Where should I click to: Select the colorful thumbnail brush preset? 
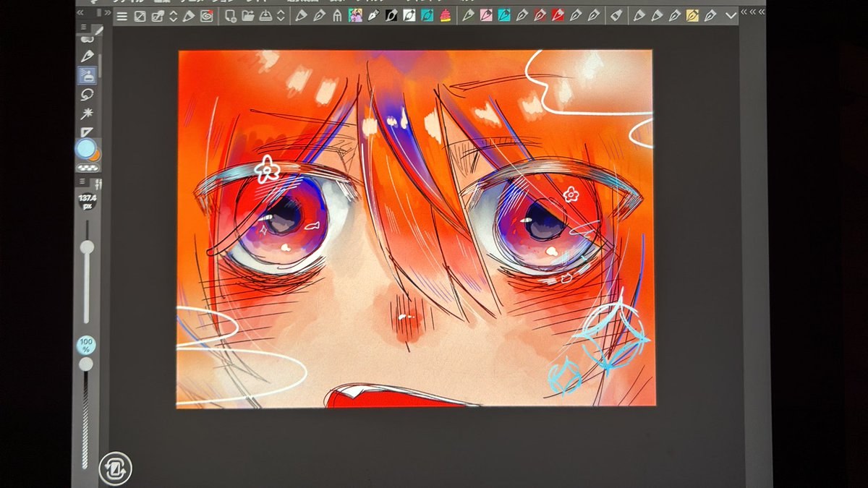point(355,15)
